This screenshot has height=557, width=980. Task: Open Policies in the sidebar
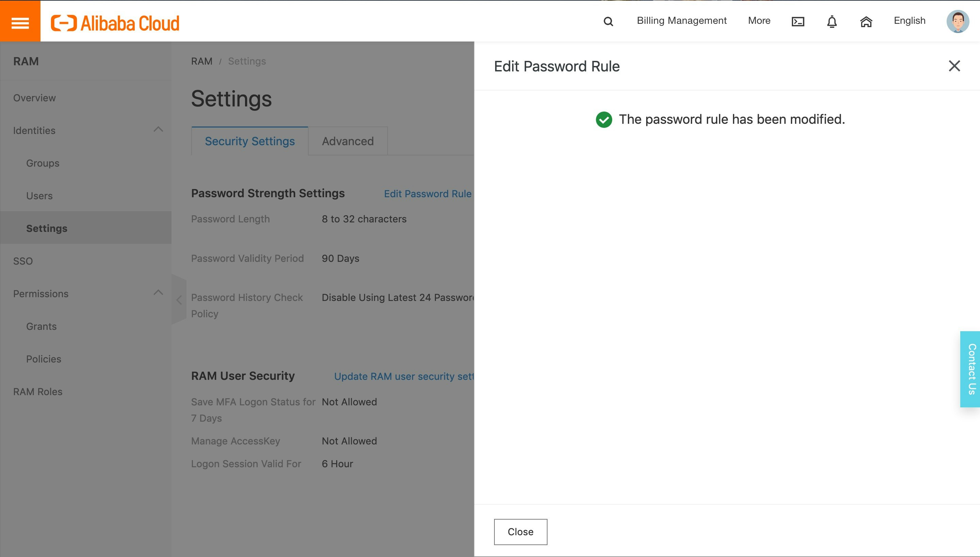click(44, 359)
